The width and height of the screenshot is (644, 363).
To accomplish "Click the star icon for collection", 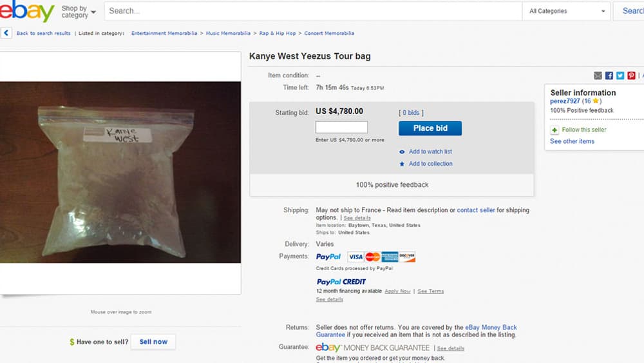I will [x=402, y=164].
